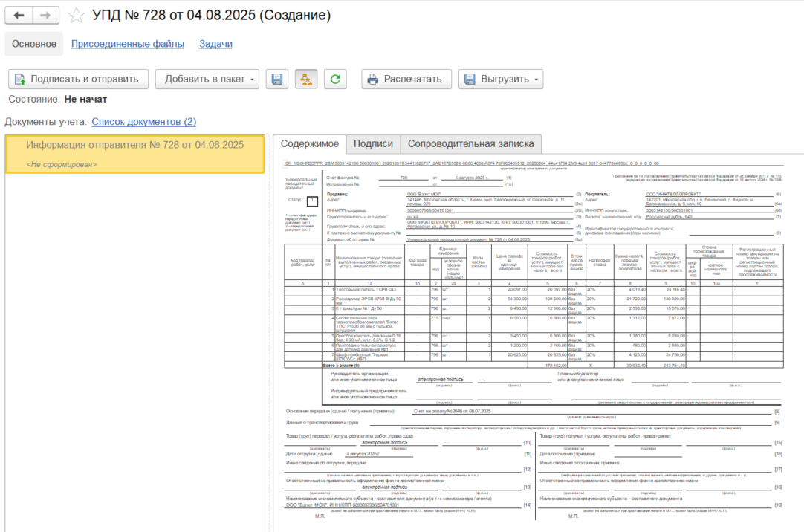Click the Не начат status text
This screenshot has width=804, height=532.
85,100
